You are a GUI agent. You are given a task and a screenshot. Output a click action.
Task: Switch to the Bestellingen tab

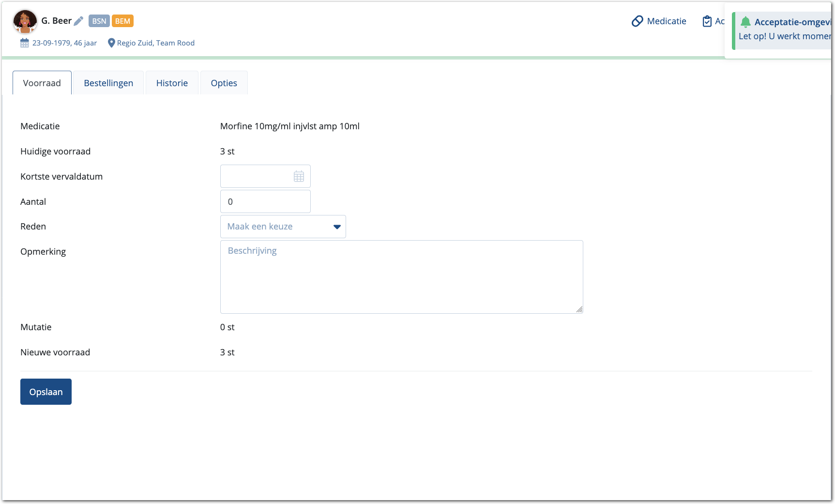(x=108, y=83)
